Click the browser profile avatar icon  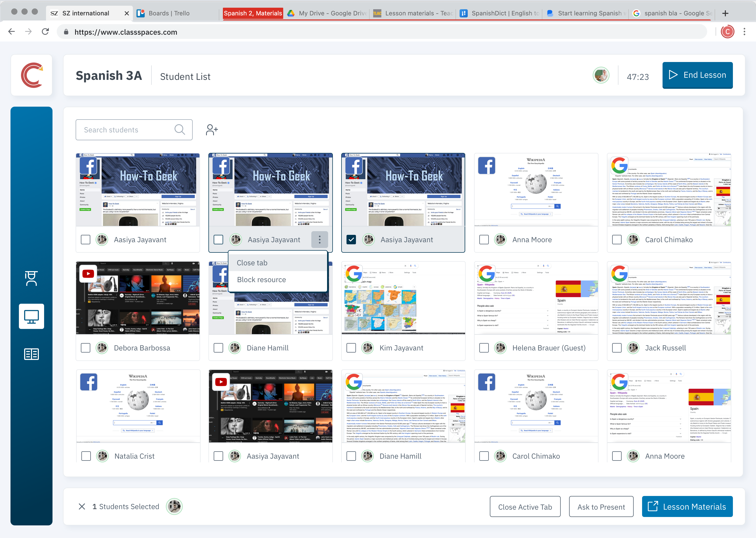click(x=728, y=32)
